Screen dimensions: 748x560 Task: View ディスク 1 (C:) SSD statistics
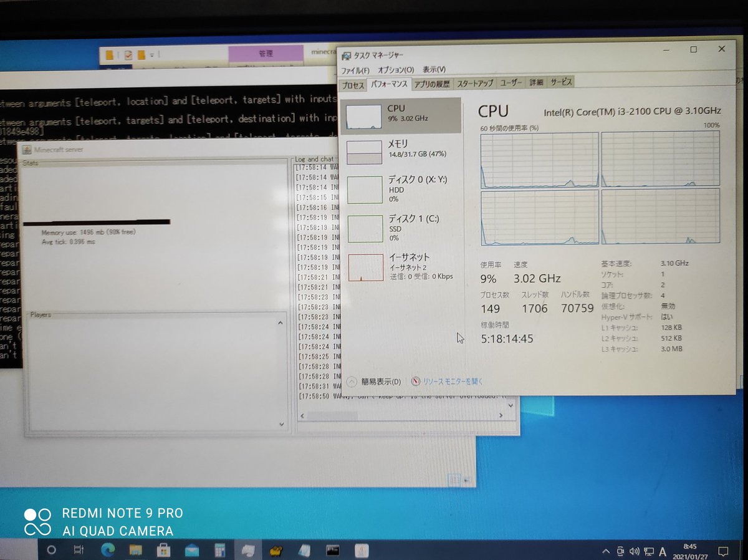(x=399, y=227)
